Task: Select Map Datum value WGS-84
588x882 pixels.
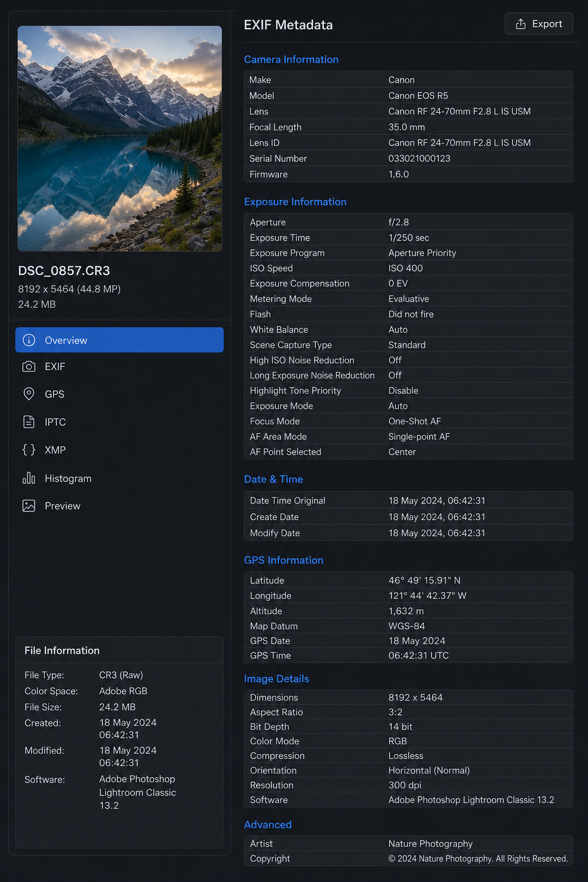Action: [x=407, y=626]
